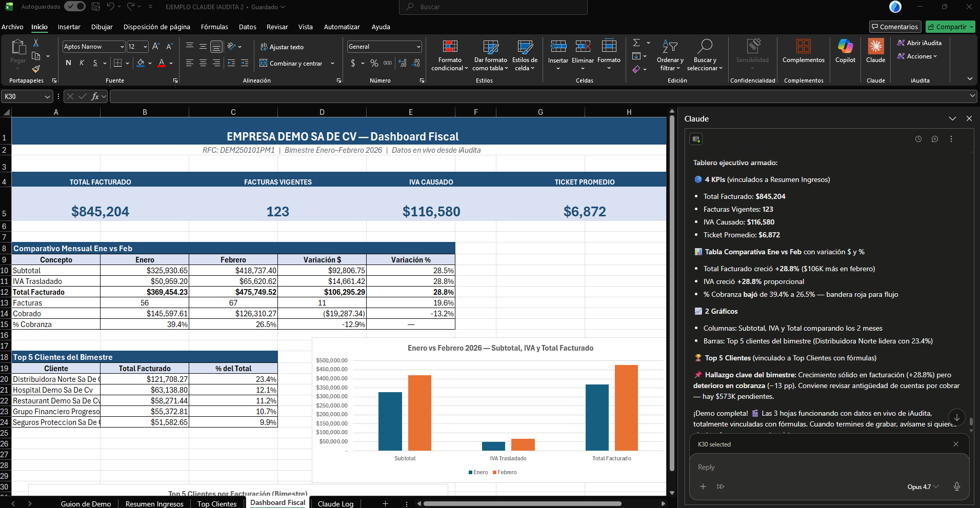The width and height of the screenshot is (980, 508).
Task: Click the Autosuma sigma icon
Action: [x=636, y=43]
